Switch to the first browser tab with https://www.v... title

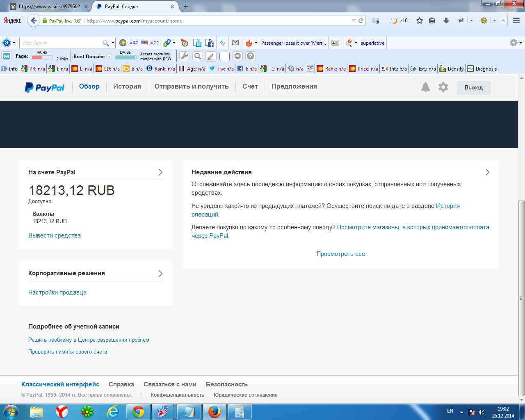(x=49, y=7)
